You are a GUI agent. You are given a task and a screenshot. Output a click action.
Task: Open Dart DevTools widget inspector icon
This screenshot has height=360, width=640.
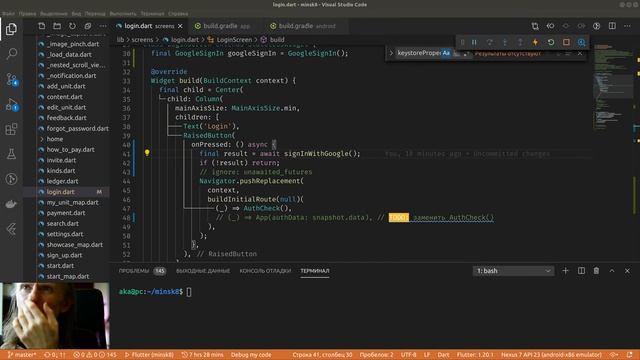(582, 42)
